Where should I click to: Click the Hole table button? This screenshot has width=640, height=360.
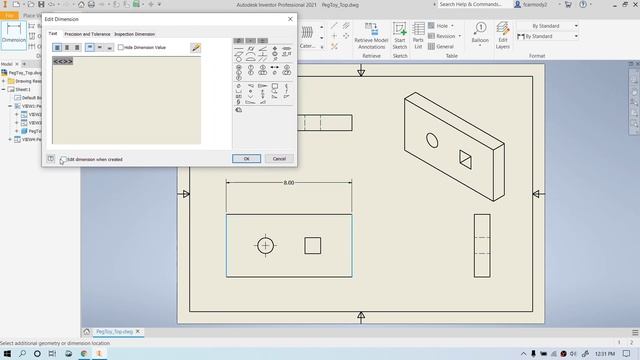point(438,26)
